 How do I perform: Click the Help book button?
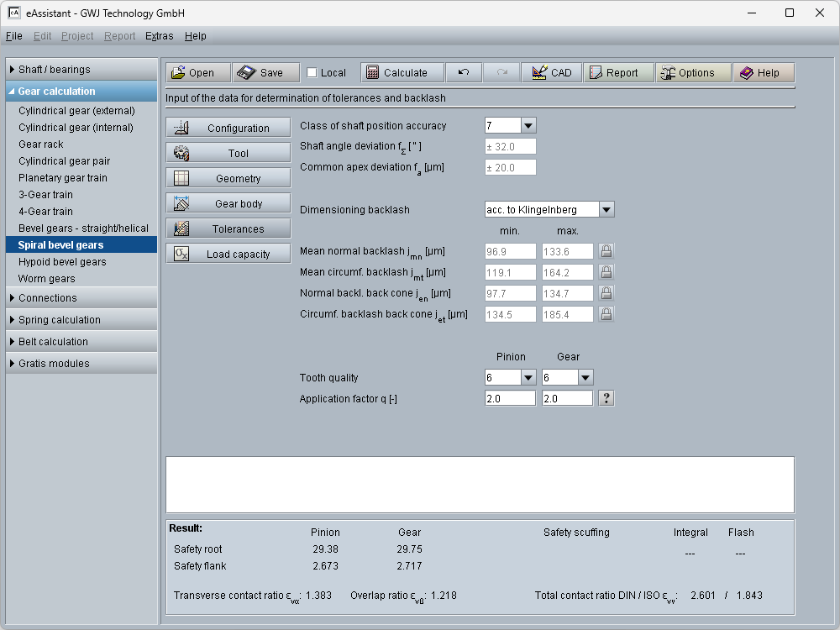point(763,73)
